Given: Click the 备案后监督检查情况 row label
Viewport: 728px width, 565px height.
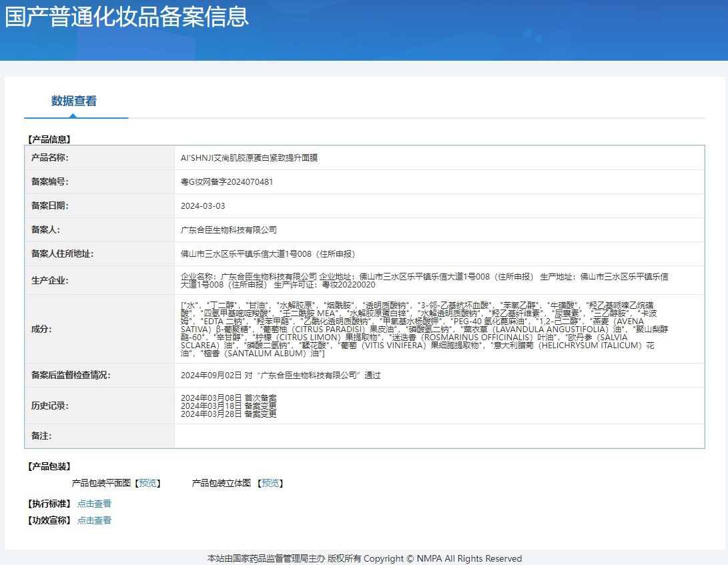Looking at the screenshot, I should (x=71, y=375).
